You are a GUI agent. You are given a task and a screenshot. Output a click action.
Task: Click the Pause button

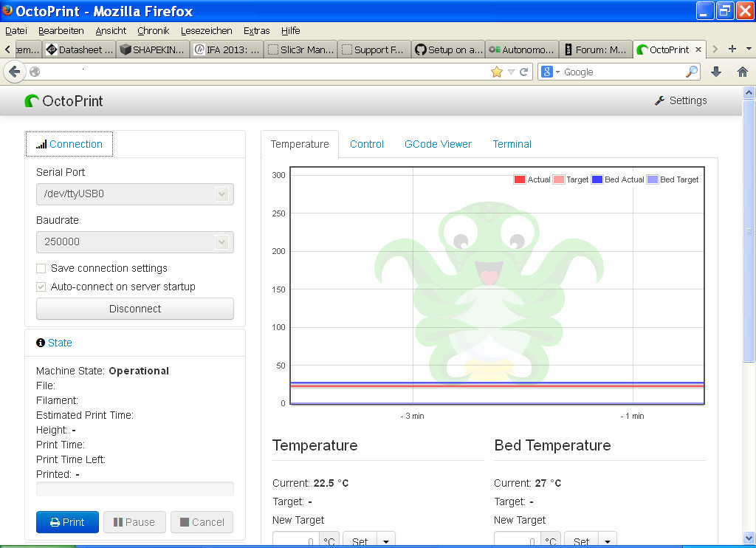tap(134, 522)
